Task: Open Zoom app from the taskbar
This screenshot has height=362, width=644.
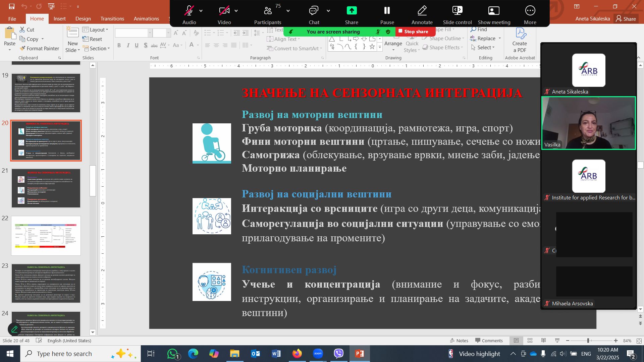Action: (x=318, y=354)
